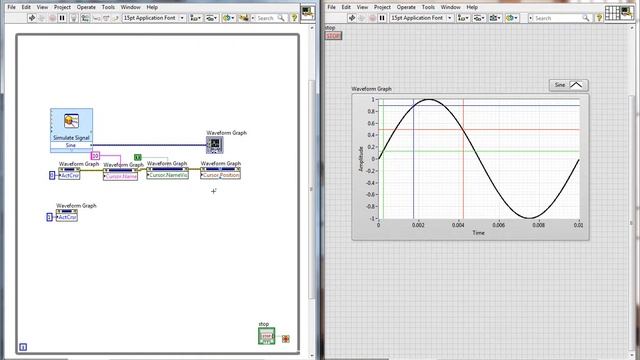The image size is (640, 360).
Task: Select Cursor.NameVis property node
Action: click(167, 173)
